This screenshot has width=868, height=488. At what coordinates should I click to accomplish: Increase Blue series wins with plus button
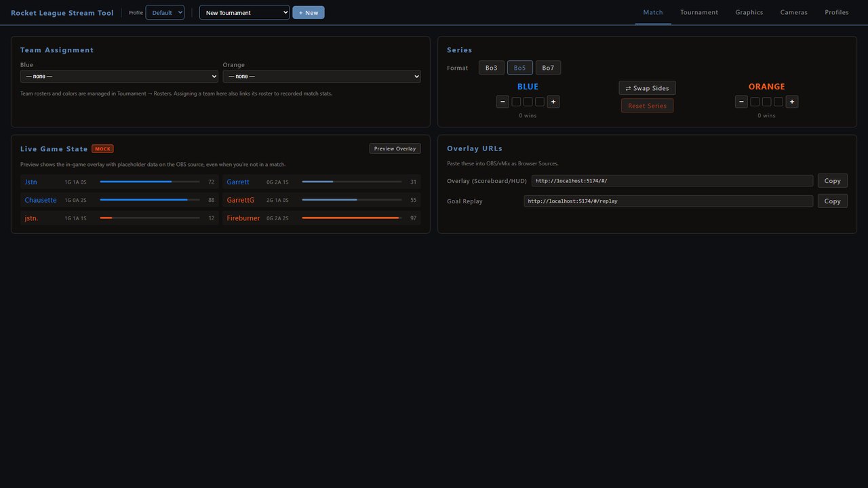coord(553,102)
